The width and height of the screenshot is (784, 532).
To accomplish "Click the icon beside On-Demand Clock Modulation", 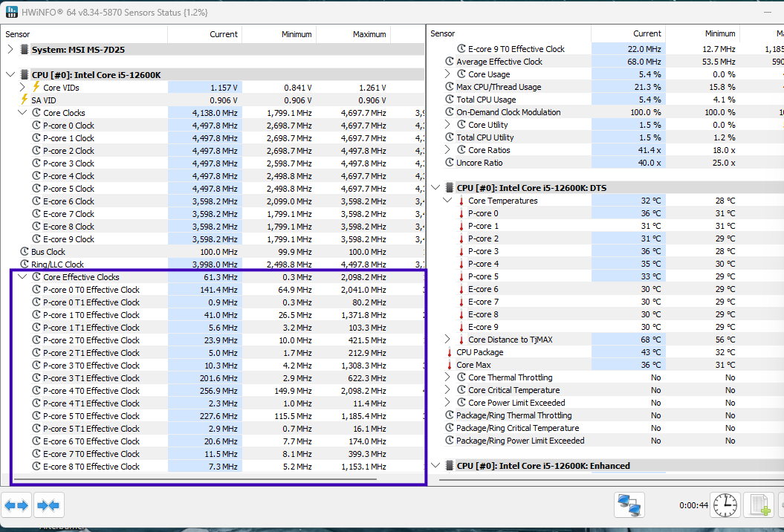I will (449, 112).
